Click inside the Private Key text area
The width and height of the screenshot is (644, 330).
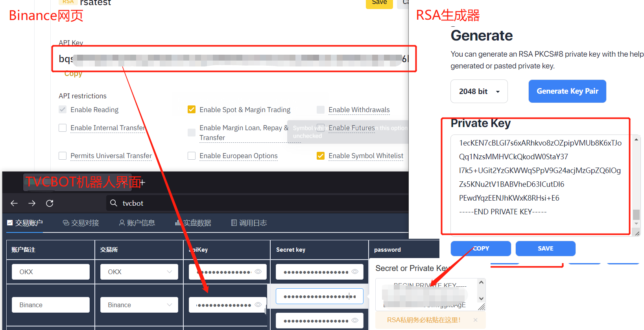(541, 185)
